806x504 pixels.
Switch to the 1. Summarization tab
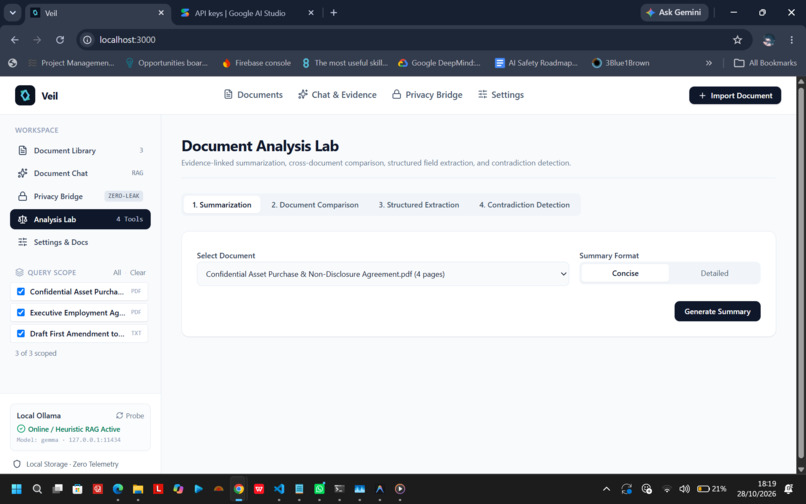(x=222, y=205)
